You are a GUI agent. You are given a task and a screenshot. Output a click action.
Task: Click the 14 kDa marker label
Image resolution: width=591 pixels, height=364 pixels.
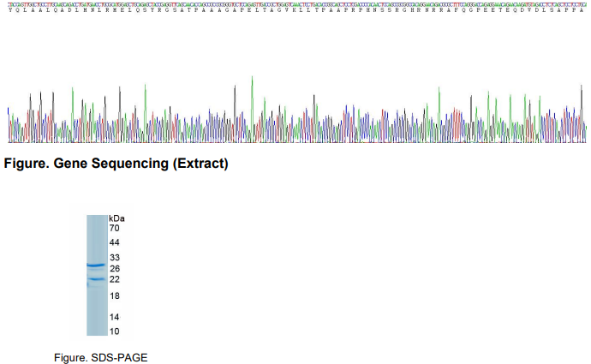point(114,317)
